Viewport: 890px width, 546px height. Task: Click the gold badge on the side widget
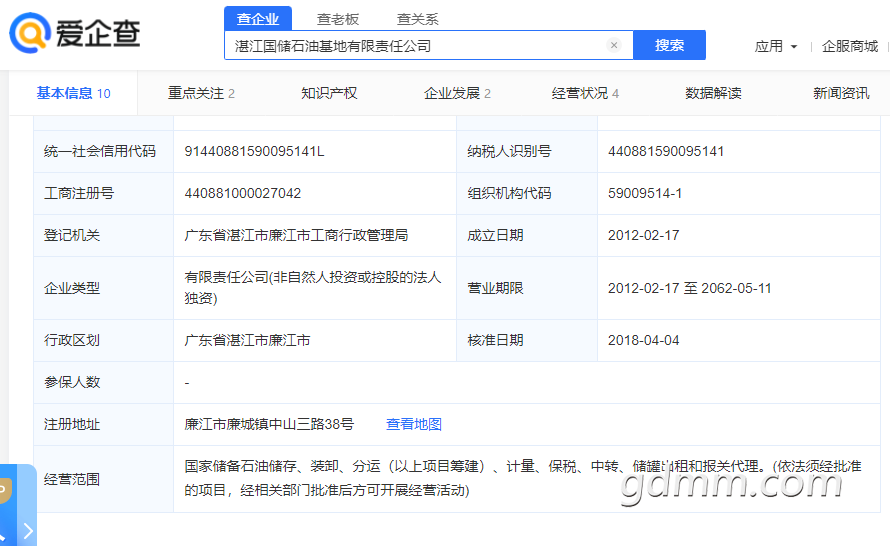tap(4, 491)
